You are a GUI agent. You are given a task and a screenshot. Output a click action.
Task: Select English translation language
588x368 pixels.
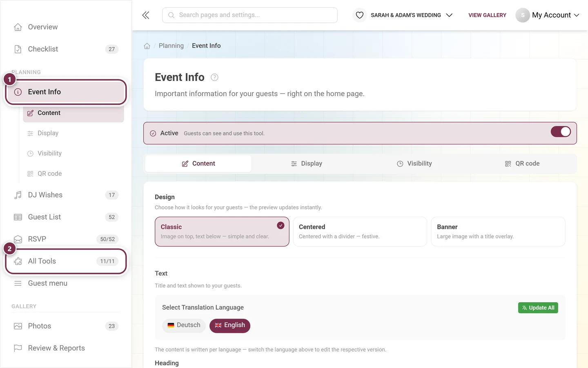click(x=230, y=325)
